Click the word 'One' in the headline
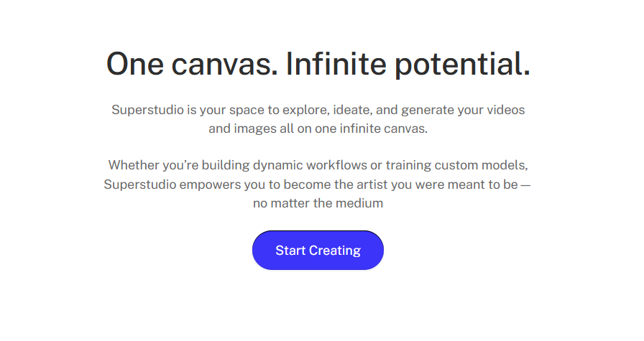Screen dimensions: 644x341 click(134, 65)
